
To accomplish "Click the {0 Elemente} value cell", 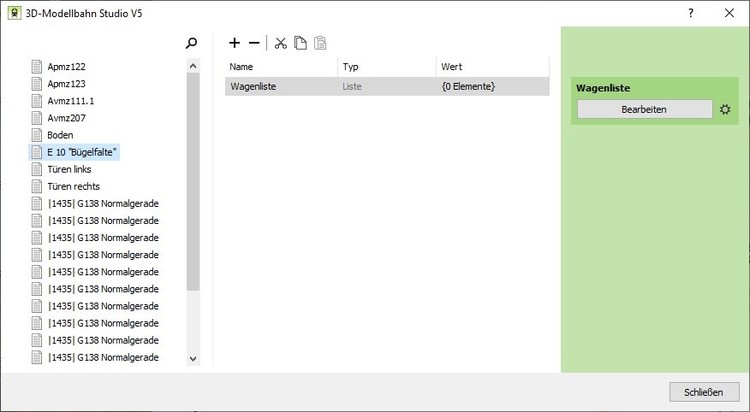I will (x=493, y=87).
